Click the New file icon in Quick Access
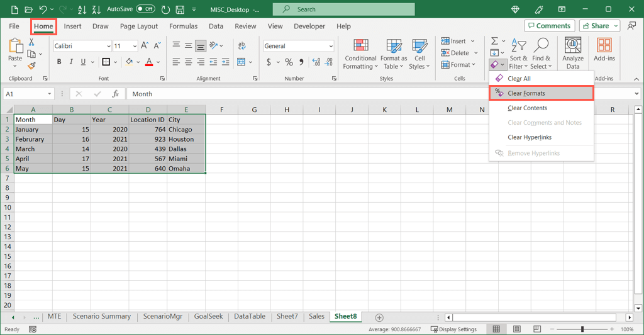Screen dimensions: 644x335 (x=14, y=9)
